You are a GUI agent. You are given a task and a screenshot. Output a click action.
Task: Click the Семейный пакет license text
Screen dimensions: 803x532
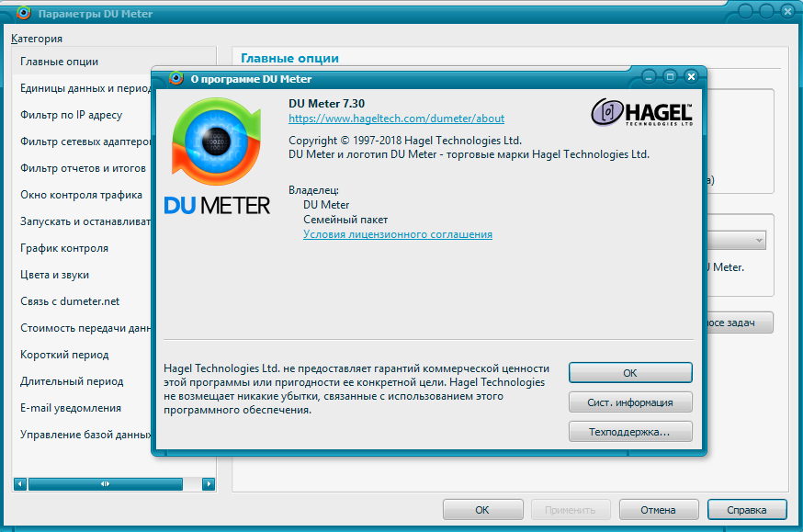pyautogui.click(x=345, y=220)
